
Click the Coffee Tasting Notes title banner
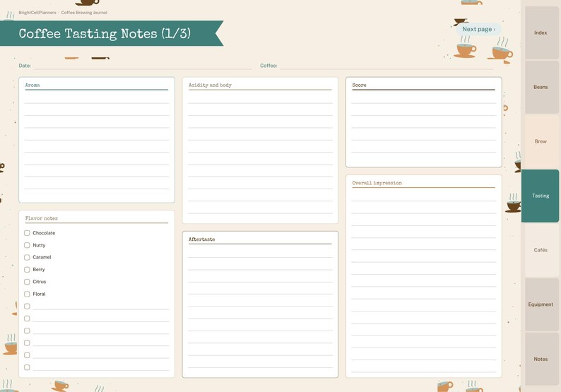[x=112, y=33]
